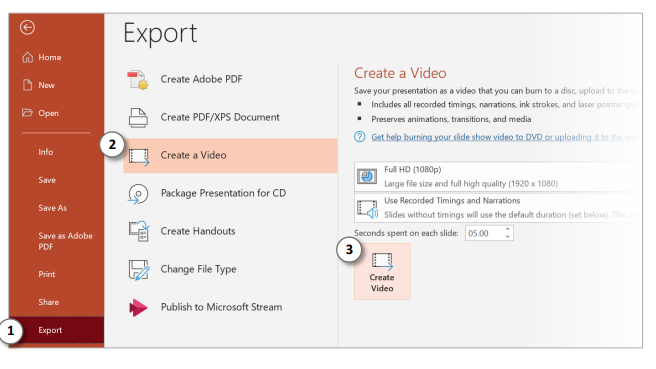Click the Home house icon in sidebar

tap(28, 57)
